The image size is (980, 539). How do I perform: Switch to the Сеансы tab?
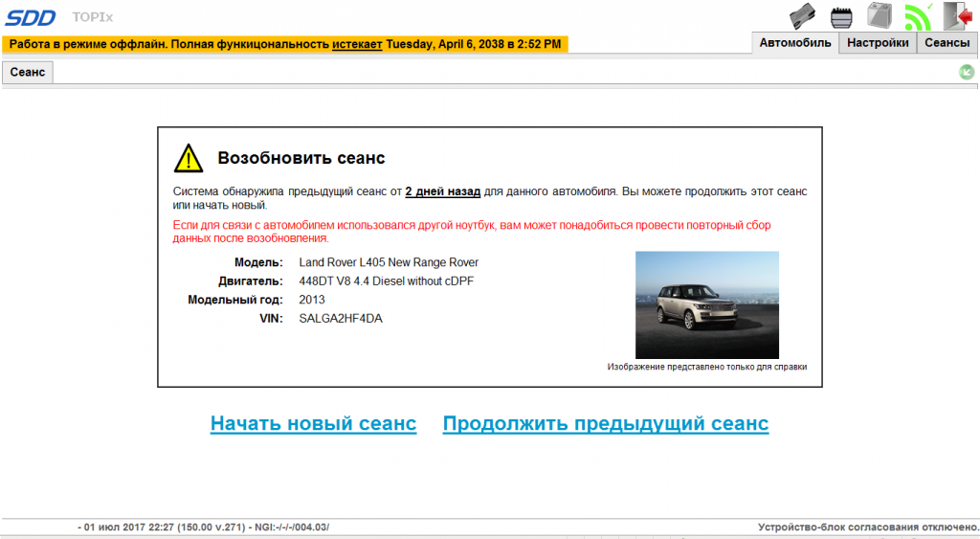(x=947, y=43)
